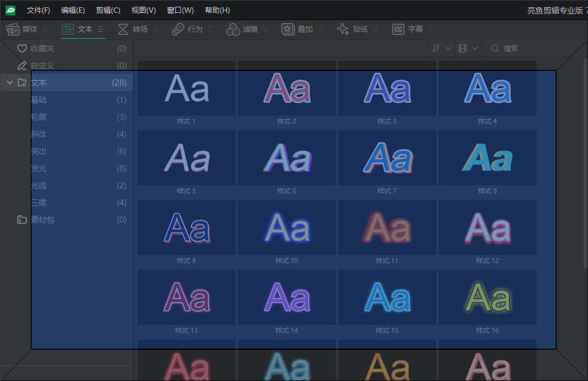Click the 行为 (Behavior) tab icon
This screenshot has height=381, width=588.
178,29
